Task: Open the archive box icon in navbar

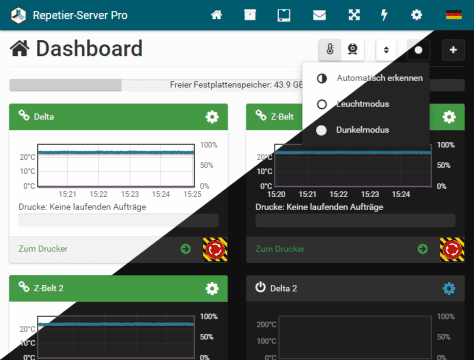Action: (x=250, y=15)
